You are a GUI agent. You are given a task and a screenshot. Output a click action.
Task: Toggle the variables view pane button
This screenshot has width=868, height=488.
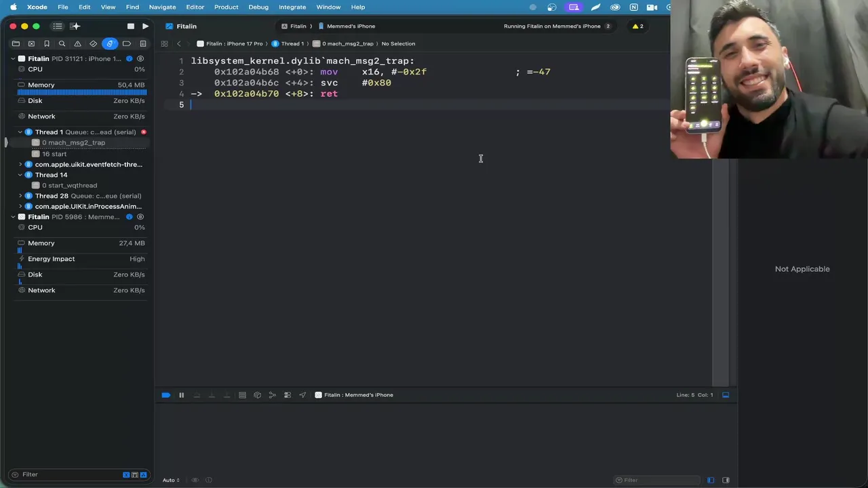pos(710,480)
